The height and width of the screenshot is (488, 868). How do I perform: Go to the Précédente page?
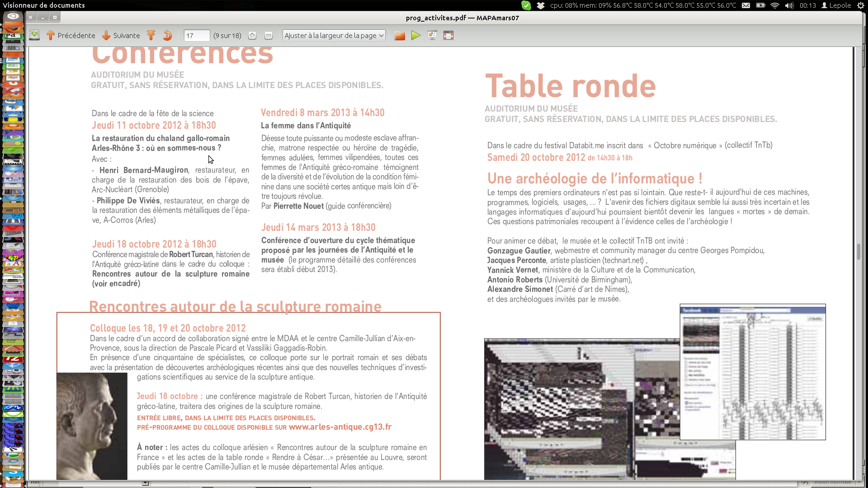tap(71, 35)
